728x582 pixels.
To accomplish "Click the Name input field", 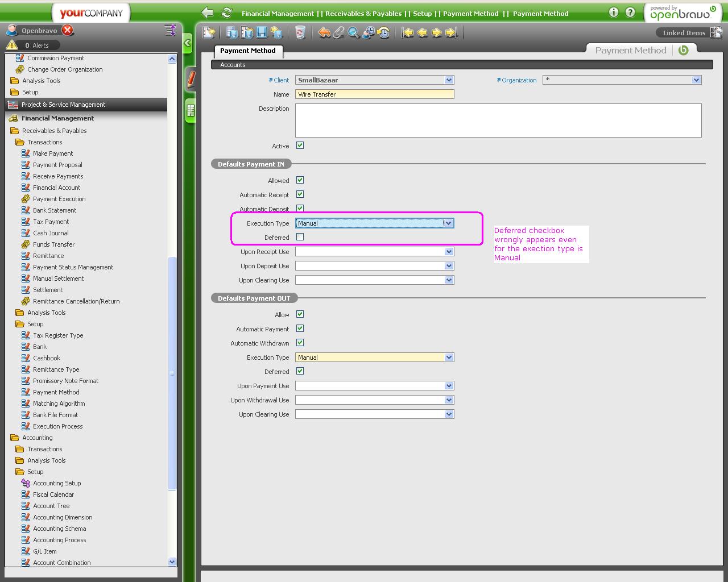I will (x=375, y=94).
